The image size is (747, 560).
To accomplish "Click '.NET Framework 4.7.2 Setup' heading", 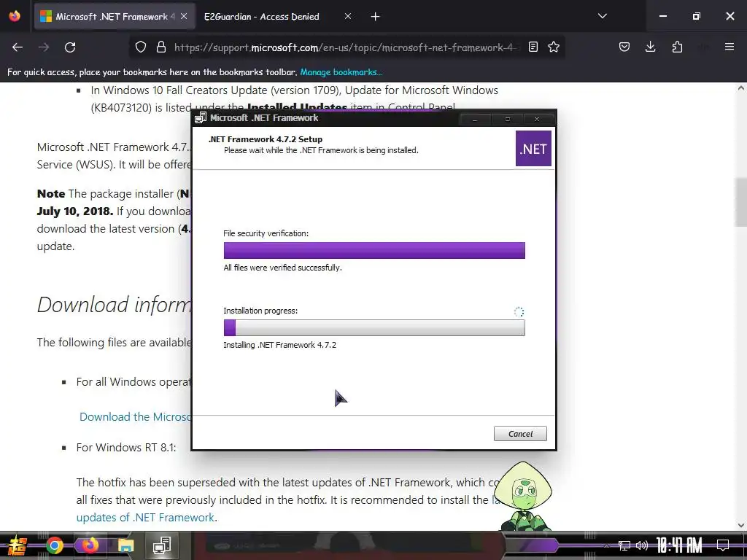I will (266, 139).
